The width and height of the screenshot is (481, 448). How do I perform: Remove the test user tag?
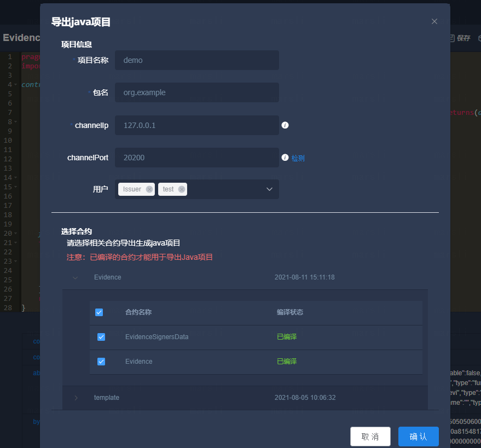pyautogui.click(x=181, y=189)
